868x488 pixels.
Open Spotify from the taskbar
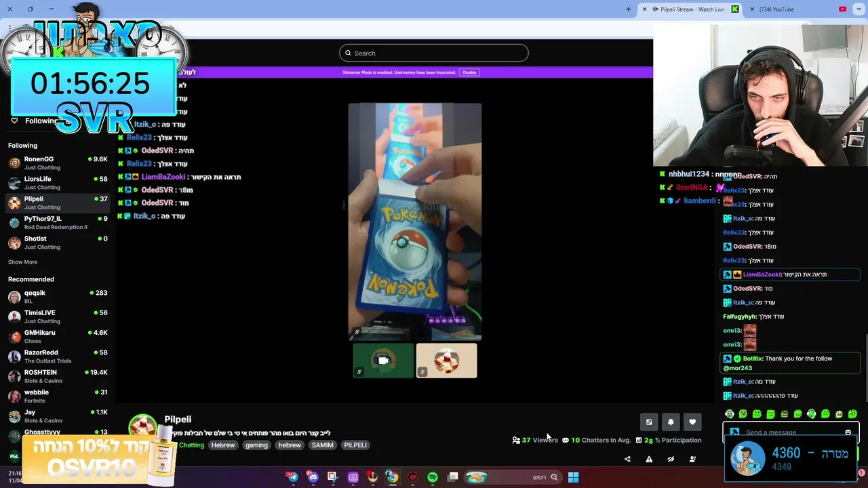pos(433,477)
